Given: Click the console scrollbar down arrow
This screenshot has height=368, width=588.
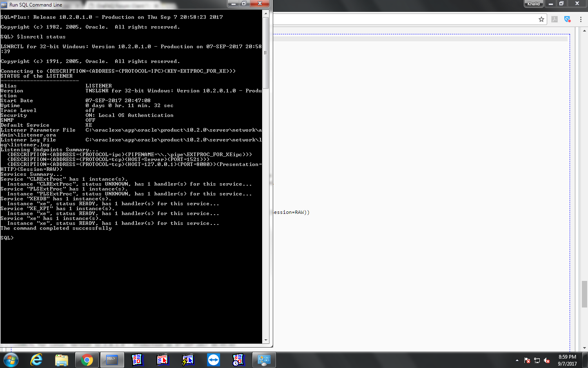Looking at the screenshot, I should [265, 340].
